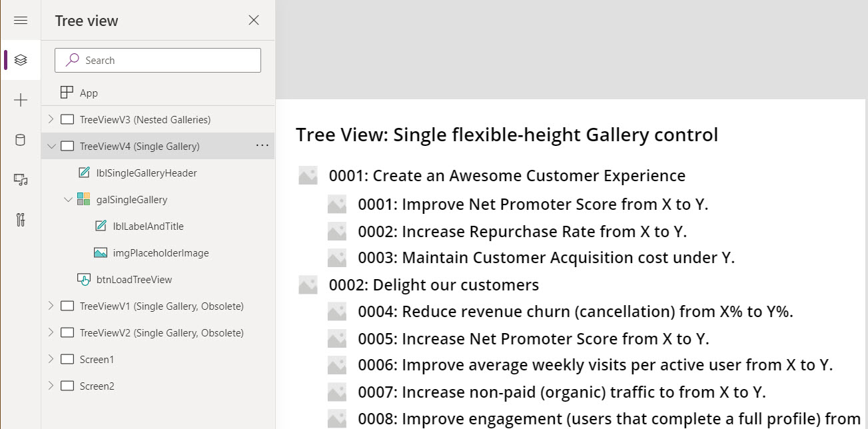
Task: Close the Tree view panel
Action: click(x=254, y=20)
